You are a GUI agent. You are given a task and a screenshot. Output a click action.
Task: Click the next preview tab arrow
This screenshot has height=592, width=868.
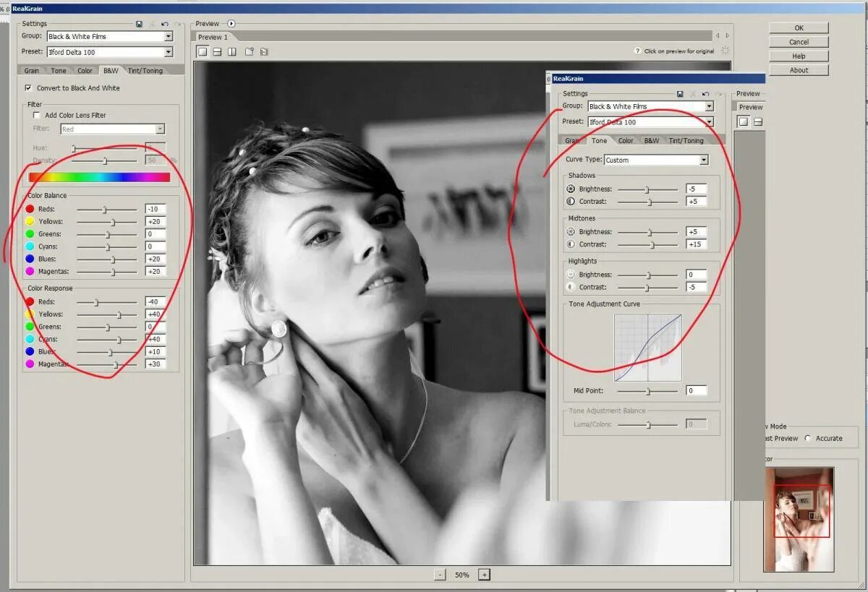tap(727, 35)
